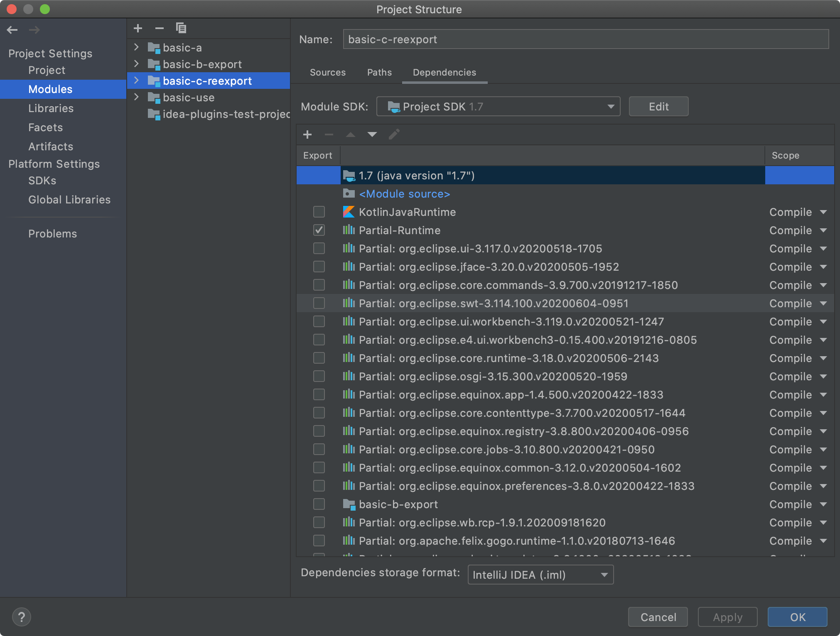Viewport: 840px width, 636px height.
Task: Open SDKs under Platform Settings
Action: (x=42, y=181)
